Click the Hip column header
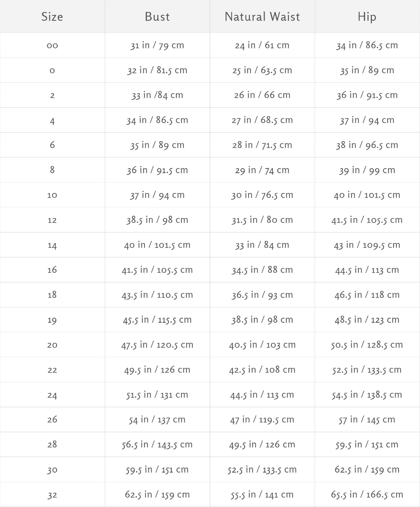 click(367, 17)
